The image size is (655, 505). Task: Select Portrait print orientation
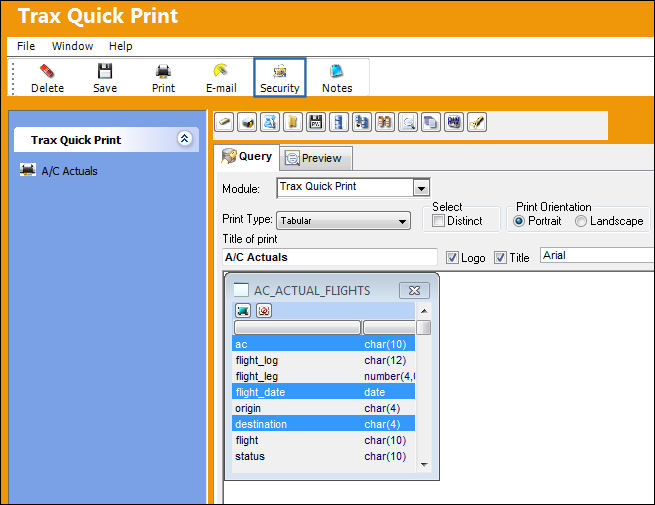click(519, 221)
